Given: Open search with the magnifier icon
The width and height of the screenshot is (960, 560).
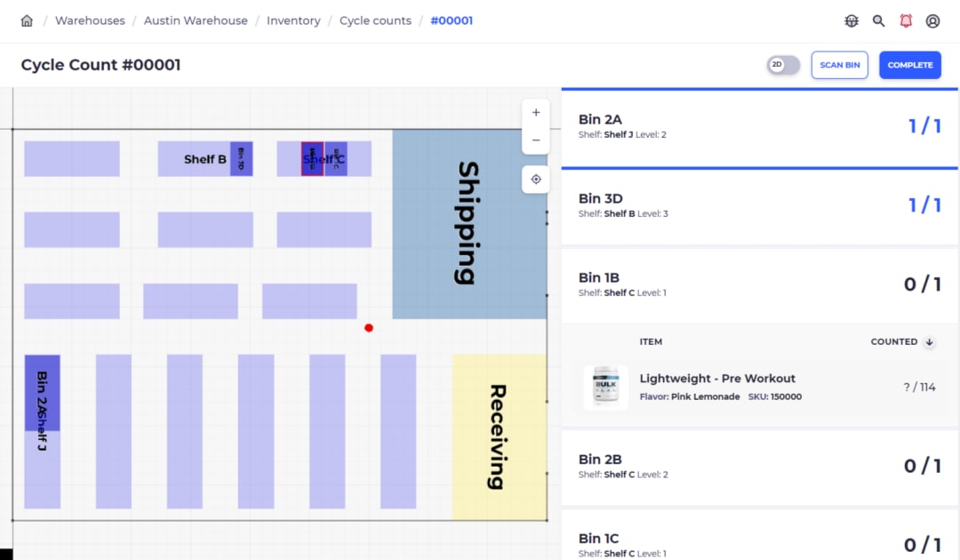Looking at the screenshot, I should click(x=878, y=20).
